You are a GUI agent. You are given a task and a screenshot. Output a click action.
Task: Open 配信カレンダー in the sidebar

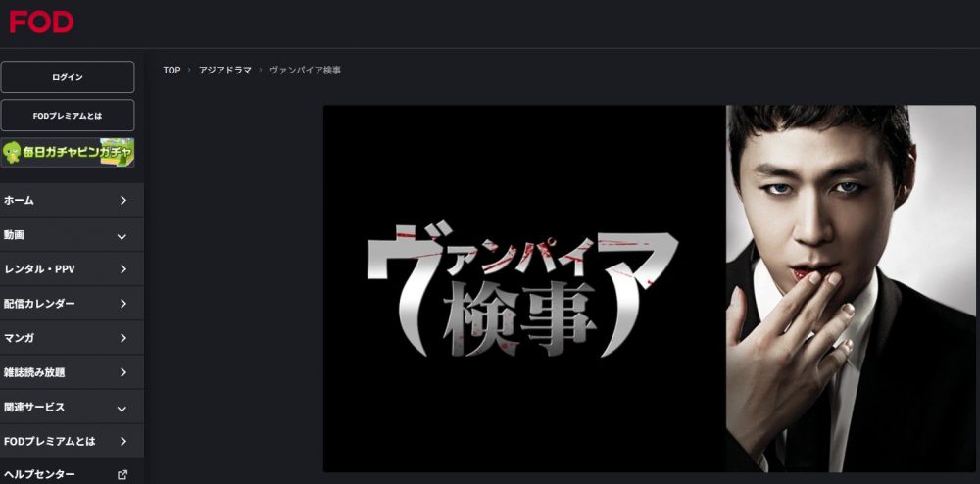click(x=72, y=304)
